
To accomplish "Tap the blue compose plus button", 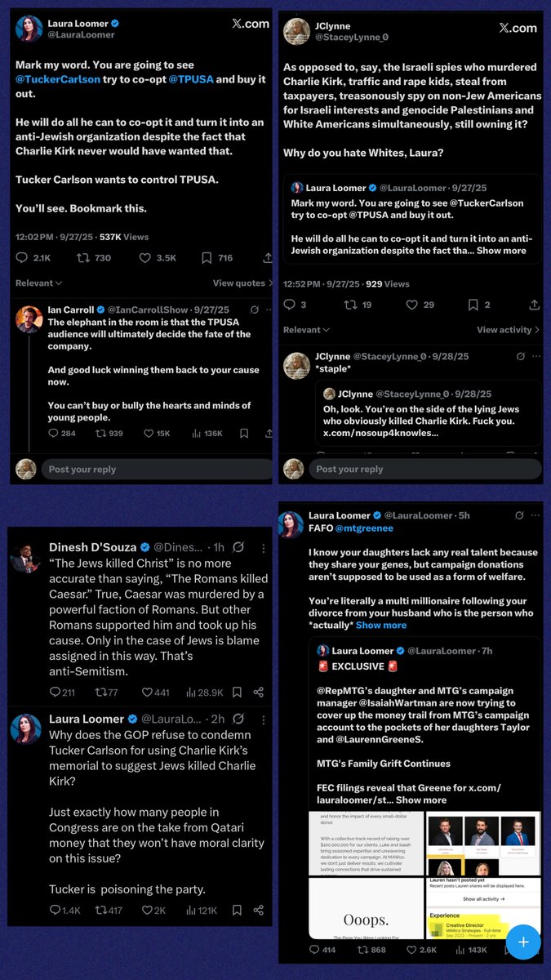I will (523, 942).
